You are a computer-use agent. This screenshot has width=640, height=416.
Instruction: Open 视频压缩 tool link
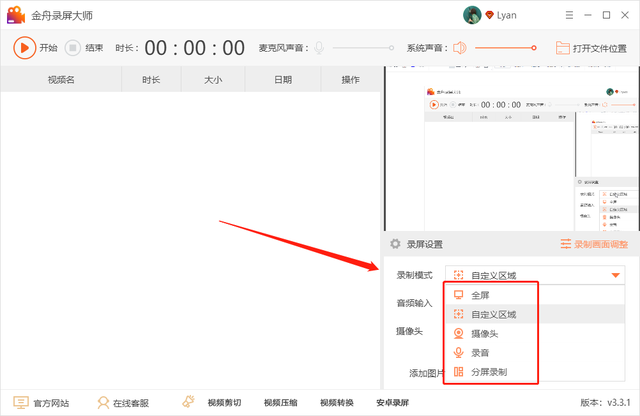(x=280, y=403)
